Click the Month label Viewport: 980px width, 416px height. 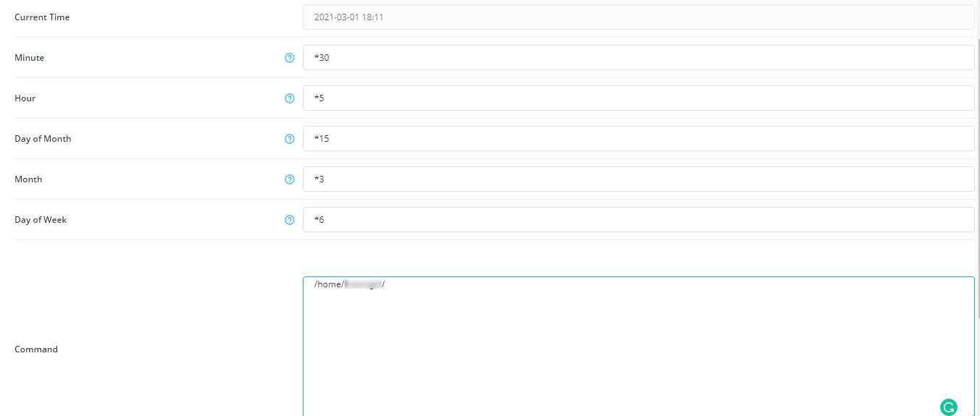tap(28, 179)
